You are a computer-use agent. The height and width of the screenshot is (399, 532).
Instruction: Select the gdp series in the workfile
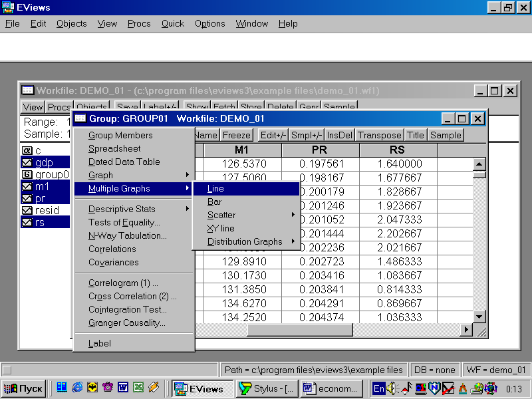[45, 162]
